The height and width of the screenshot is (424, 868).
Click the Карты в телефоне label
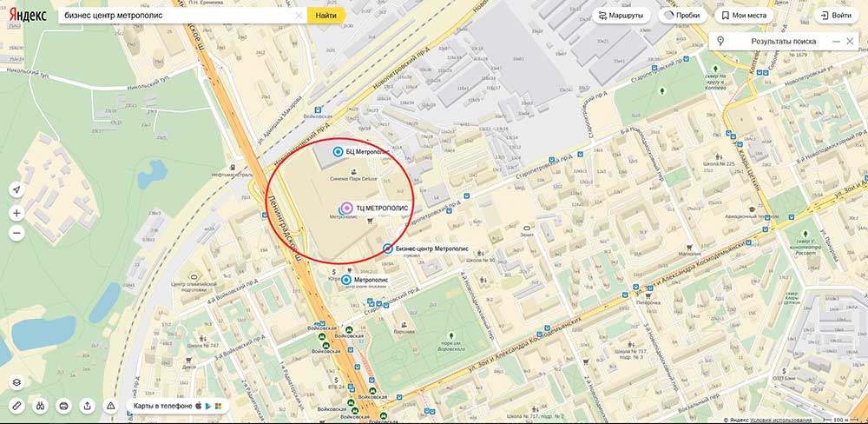[163, 406]
